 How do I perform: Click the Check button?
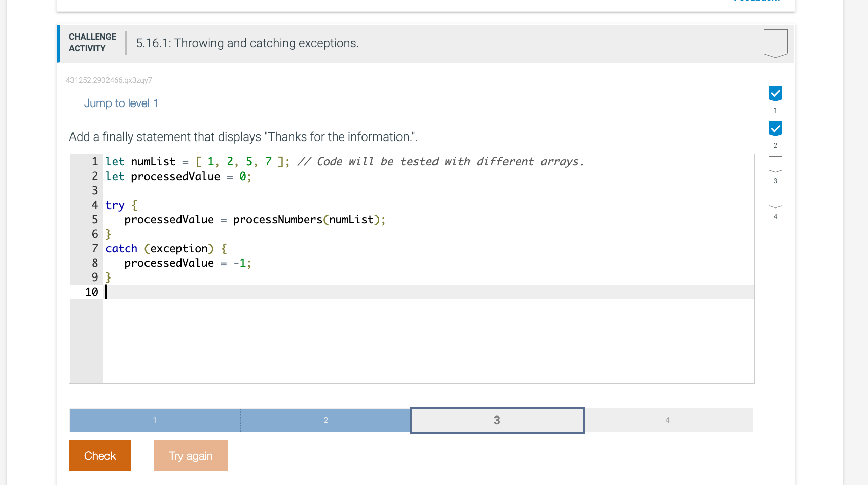coord(99,455)
